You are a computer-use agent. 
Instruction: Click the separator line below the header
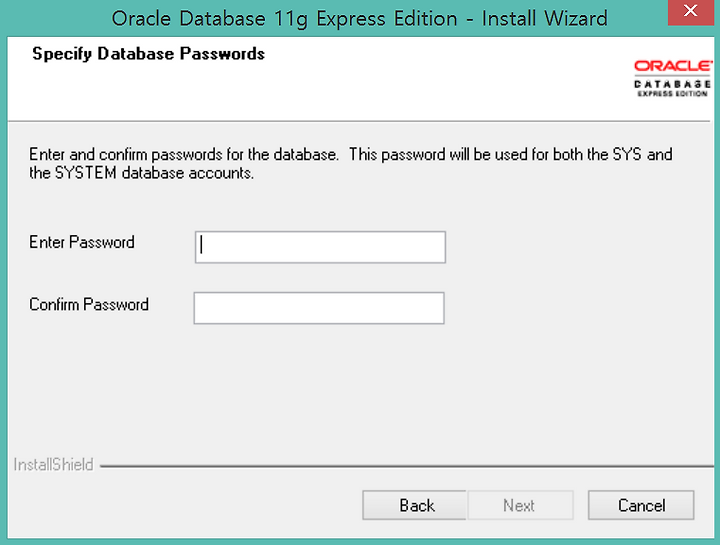tap(359, 121)
